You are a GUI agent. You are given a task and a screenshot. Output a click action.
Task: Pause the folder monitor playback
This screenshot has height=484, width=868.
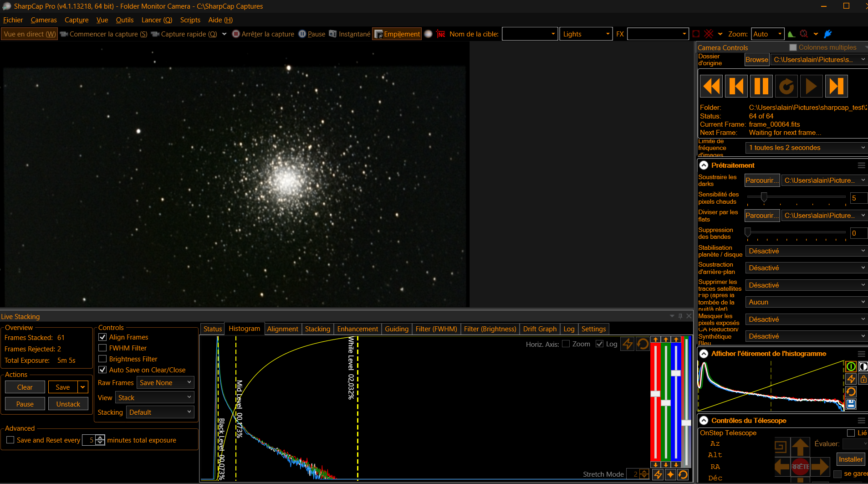(x=761, y=86)
